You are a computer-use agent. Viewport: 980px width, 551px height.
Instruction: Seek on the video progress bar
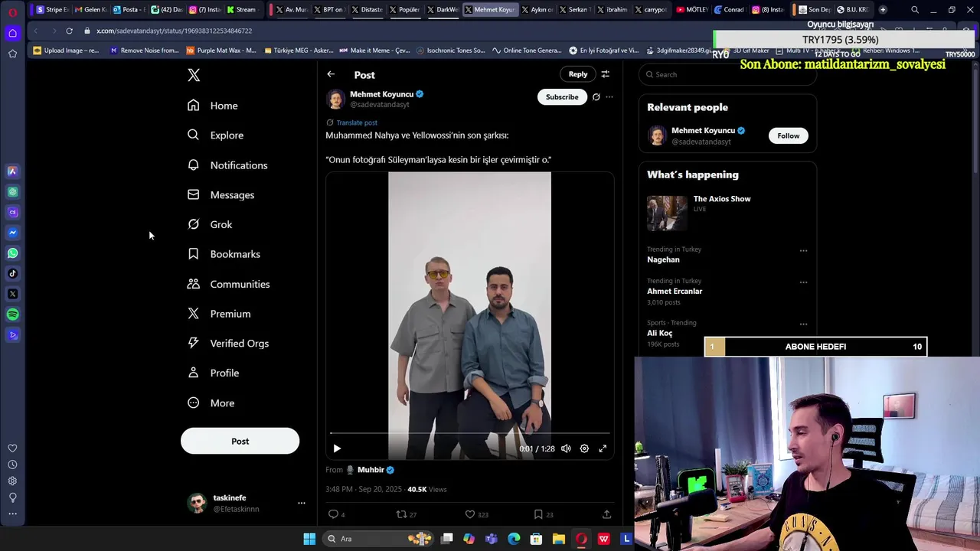click(x=469, y=434)
